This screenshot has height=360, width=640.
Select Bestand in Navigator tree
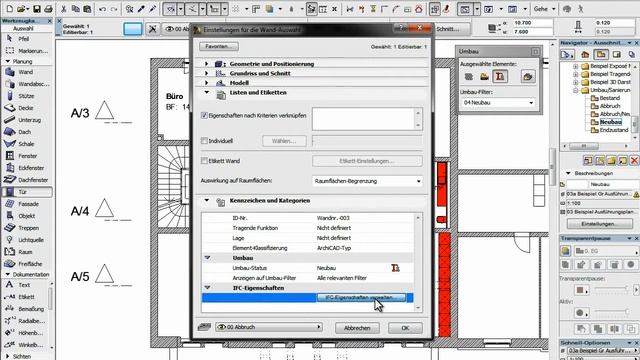tap(609, 98)
